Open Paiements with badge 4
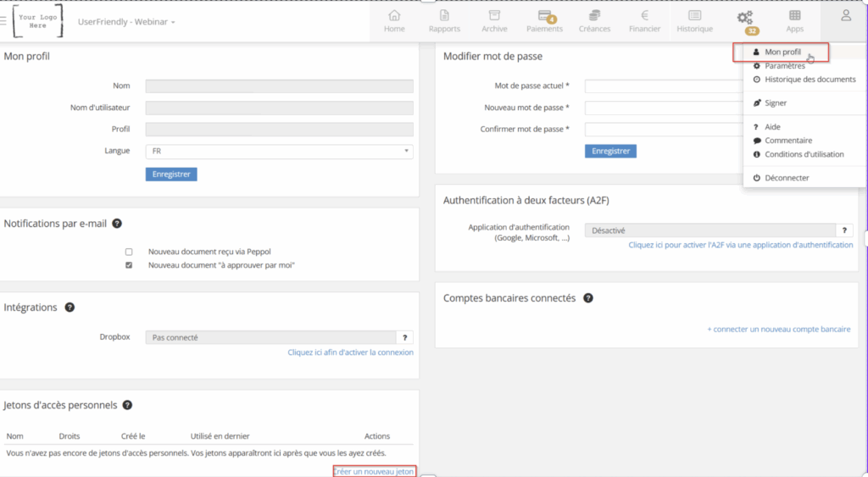This screenshot has height=477, width=868. coord(544,21)
